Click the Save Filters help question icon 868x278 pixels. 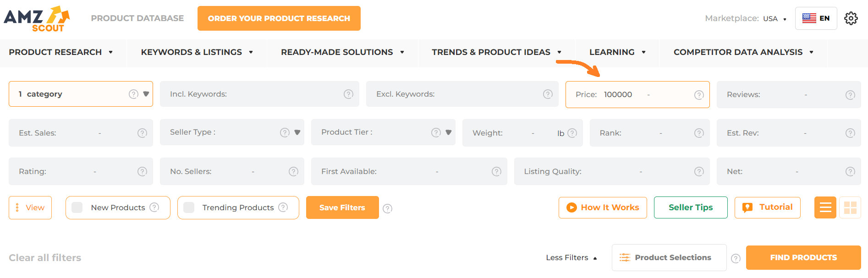387,208
